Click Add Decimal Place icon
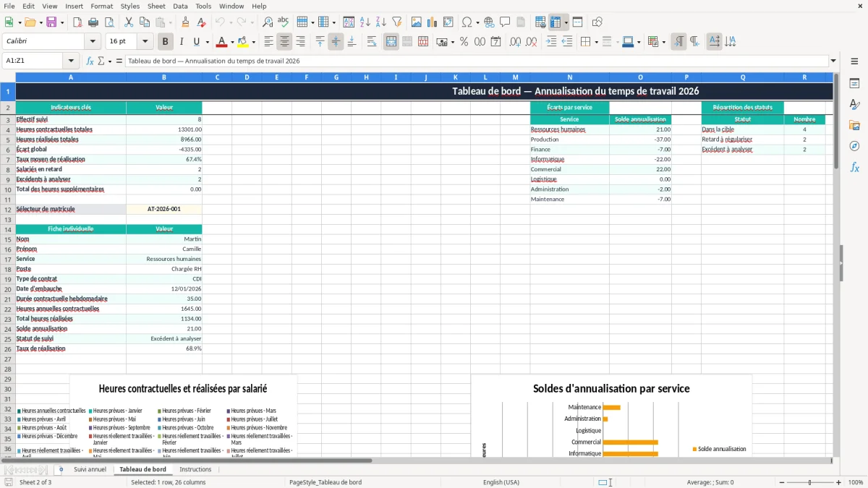Screen dimensions: 868x488 tap(515, 42)
